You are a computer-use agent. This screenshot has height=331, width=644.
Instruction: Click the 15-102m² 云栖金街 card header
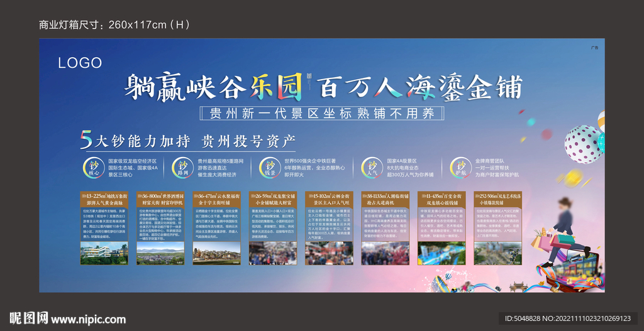(x=329, y=199)
